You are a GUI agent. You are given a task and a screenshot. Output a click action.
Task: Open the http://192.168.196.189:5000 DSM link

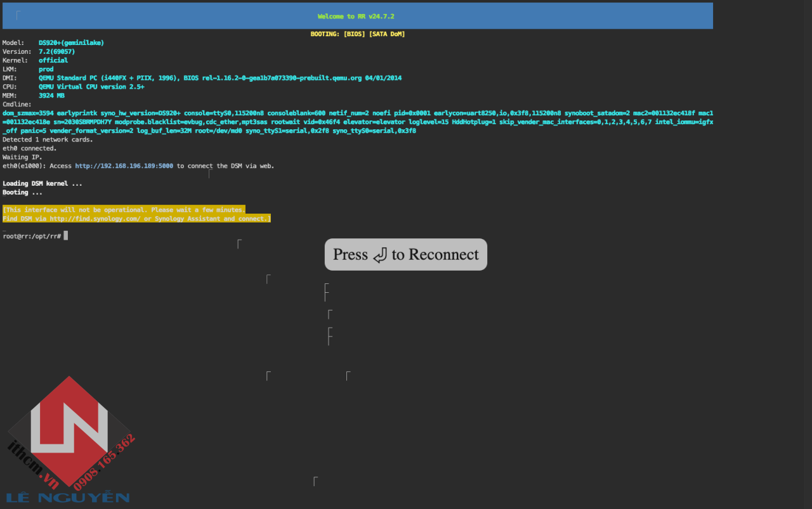(124, 166)
